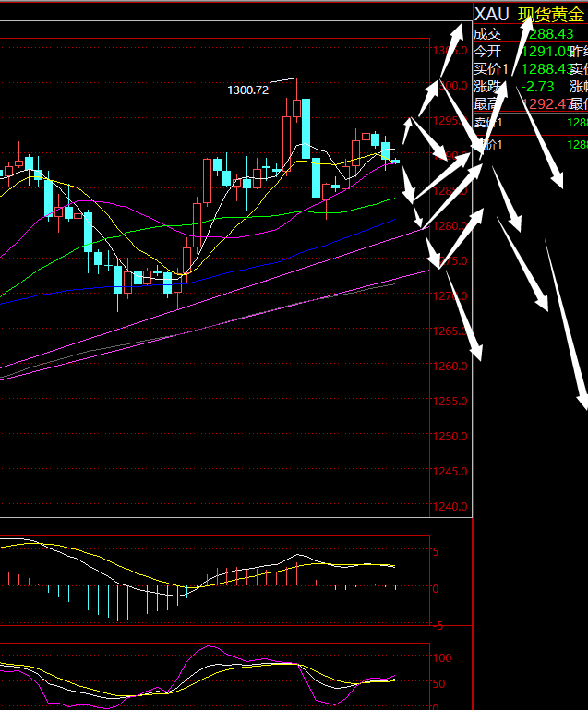The image size is (588, 710).
Task: Click the 1255.0 price axis label
Action: 450,402
